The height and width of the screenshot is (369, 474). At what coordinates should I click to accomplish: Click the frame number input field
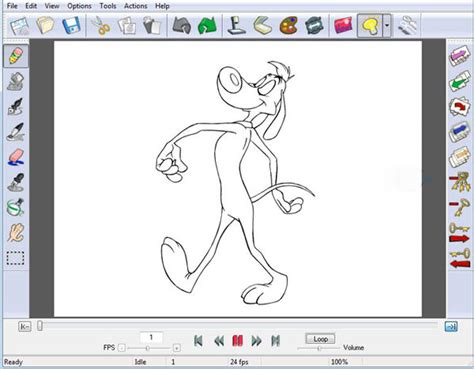151,337
